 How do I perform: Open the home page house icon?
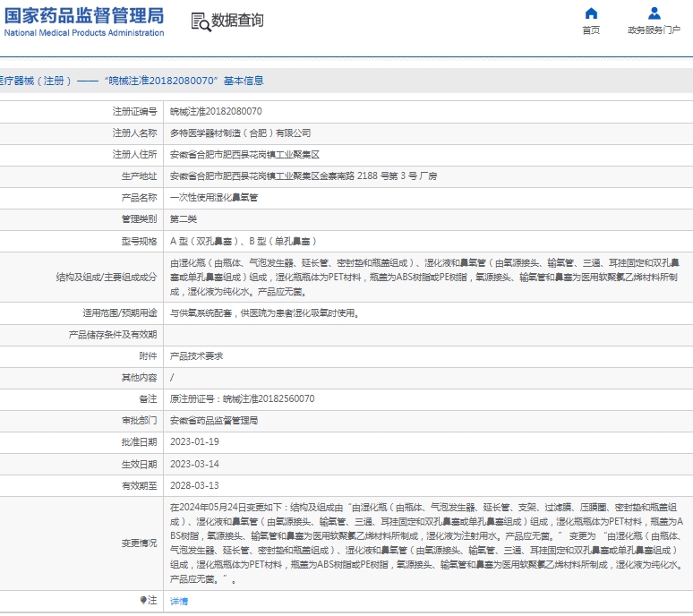pyautogui.click(x=591, y=13)
